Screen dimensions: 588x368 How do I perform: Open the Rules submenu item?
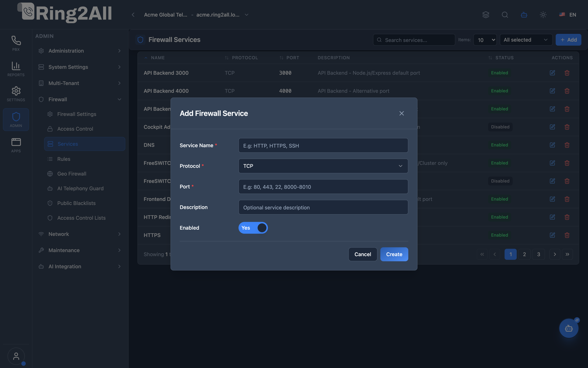85,159
